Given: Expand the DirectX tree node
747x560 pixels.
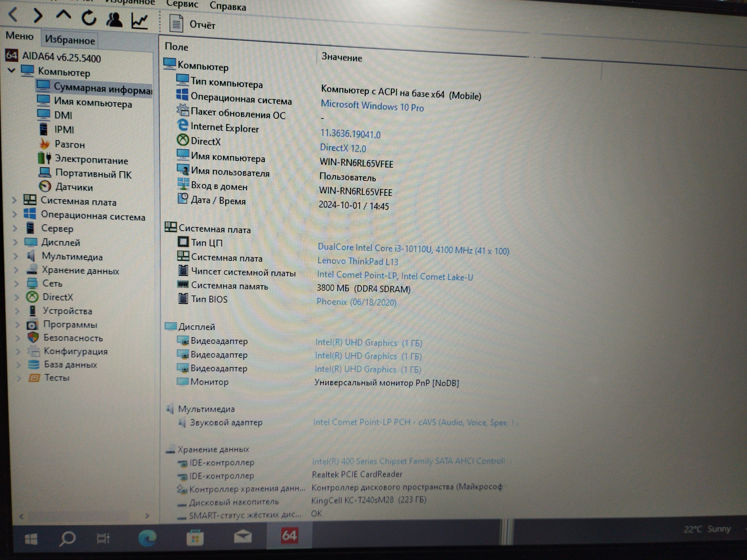Looking at the screenshot, I should pos(17,297).
